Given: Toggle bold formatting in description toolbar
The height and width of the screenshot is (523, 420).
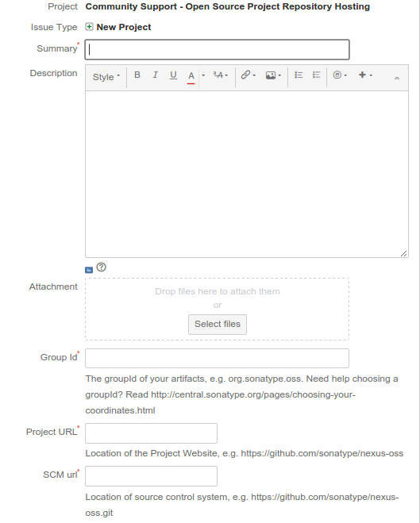Looking at the screenshot, I should pyautogui.click(x=137, y=75).
